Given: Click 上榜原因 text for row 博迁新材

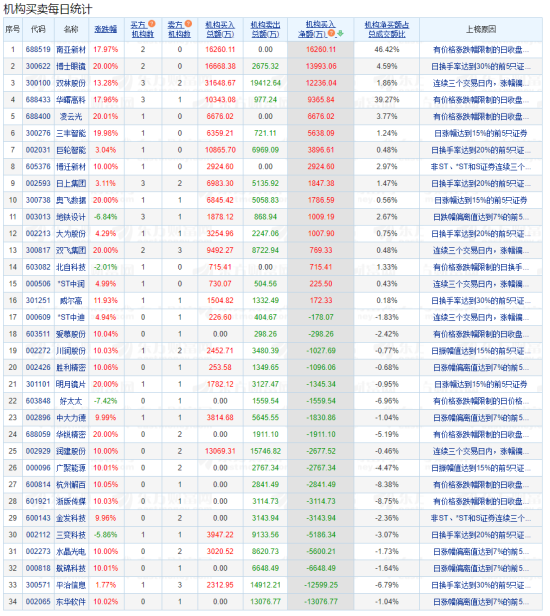Looking at the screenshot, I should click(x=481, y=167).
